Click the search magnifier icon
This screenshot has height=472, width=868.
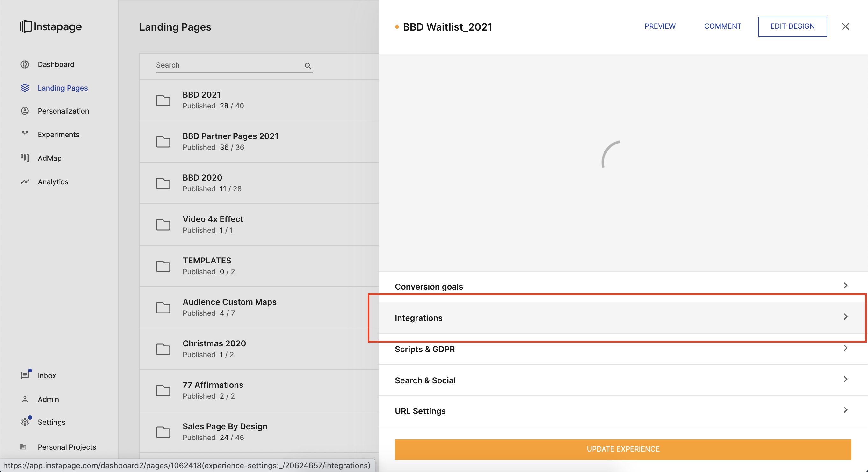click(x=307, y=66)
